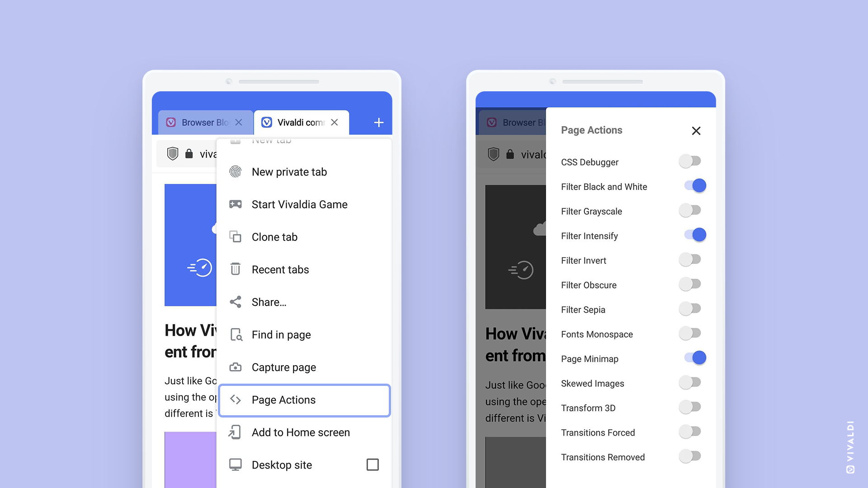Toggle Page Minimap off
This screenshot has height=488, width=868.
pyautogui.click(x=693, y=358)
